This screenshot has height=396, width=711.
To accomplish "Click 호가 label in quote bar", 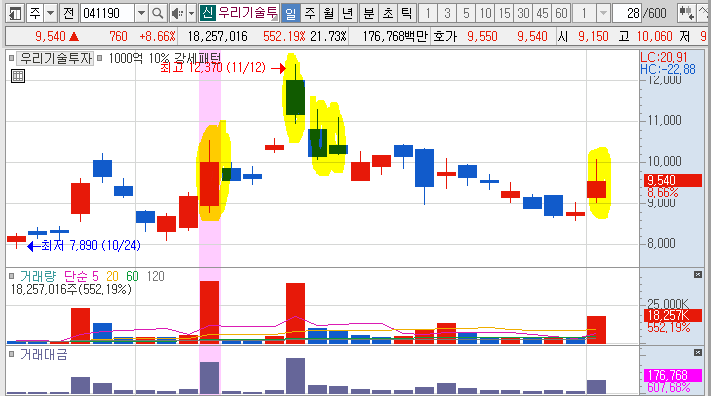I will 445,36.
